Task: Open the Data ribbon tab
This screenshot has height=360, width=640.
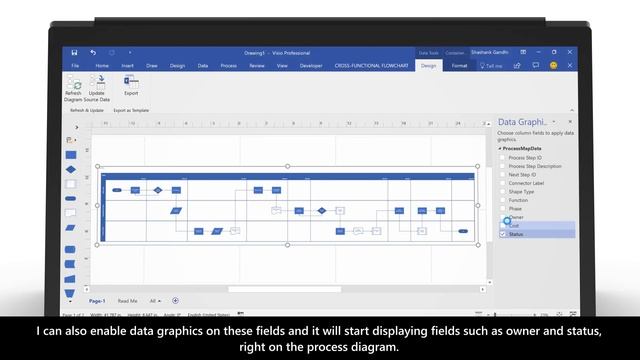Action: click(203, 66)
